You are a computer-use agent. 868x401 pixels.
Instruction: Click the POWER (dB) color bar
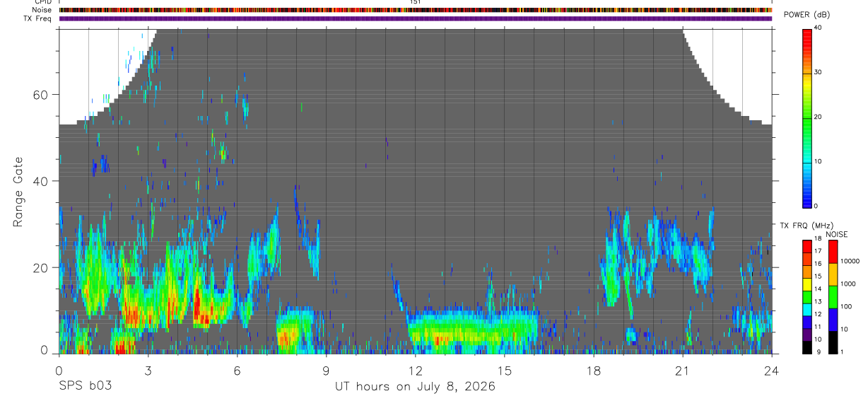tap(807, 117)
